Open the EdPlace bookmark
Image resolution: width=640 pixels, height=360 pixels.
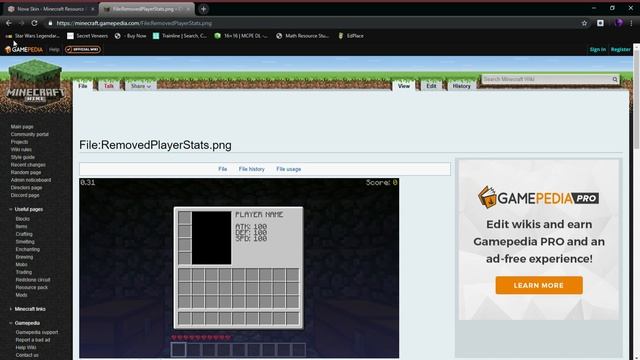(x=351, y=36)
